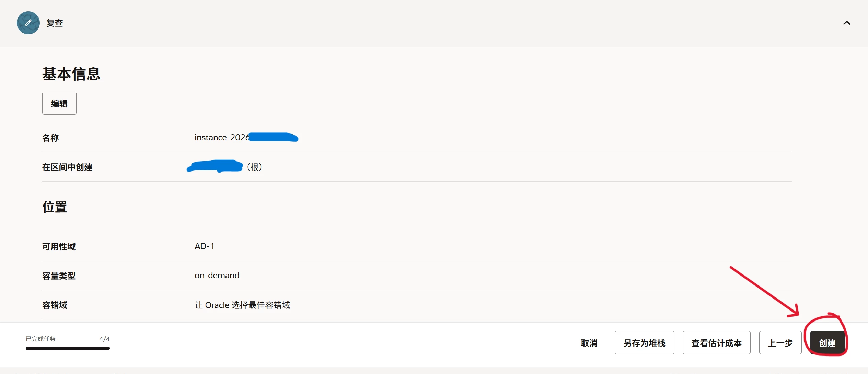This screenshot has height=374, width=868.
Task: Click the (根) compartment value
Action: coord(254,167)
